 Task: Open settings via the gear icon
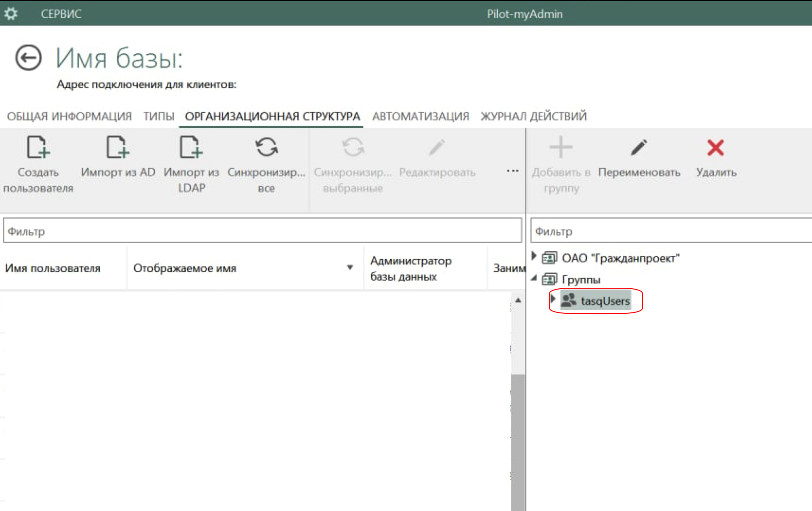(x=11, y=14)
